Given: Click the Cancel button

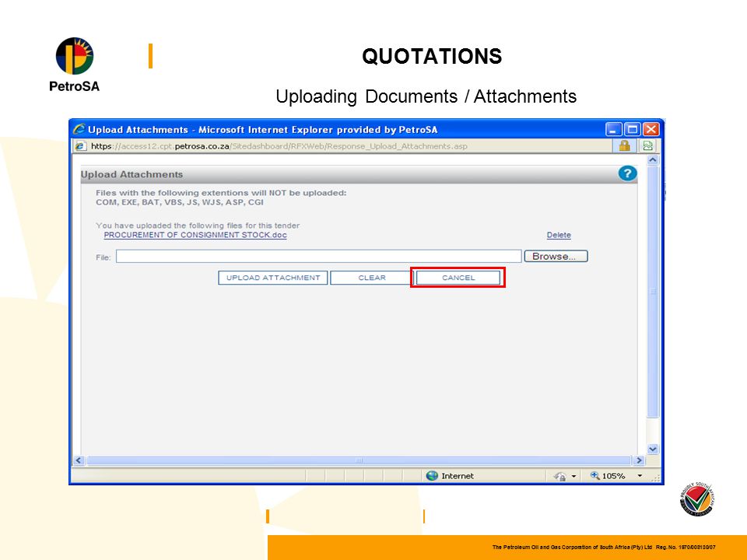Looking at the screenshot, I should 458,278.
